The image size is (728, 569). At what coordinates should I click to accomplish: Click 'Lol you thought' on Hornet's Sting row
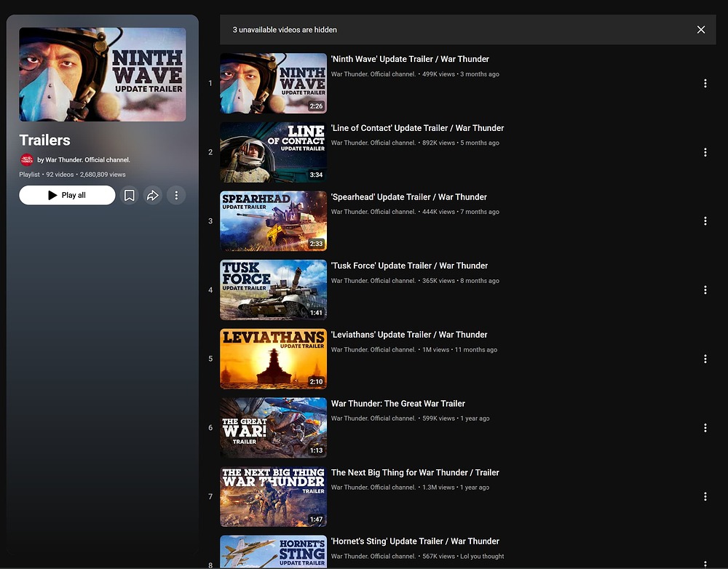click(482, 556)
